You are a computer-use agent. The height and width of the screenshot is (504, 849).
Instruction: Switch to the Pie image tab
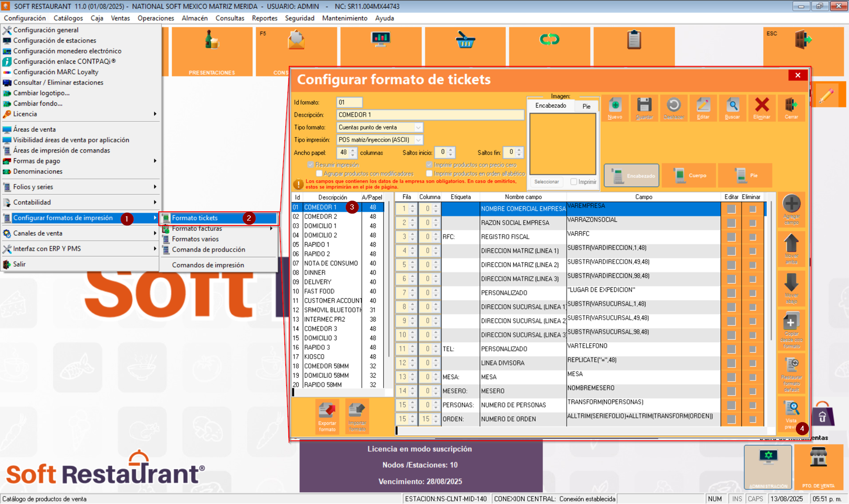coord(586,106)
